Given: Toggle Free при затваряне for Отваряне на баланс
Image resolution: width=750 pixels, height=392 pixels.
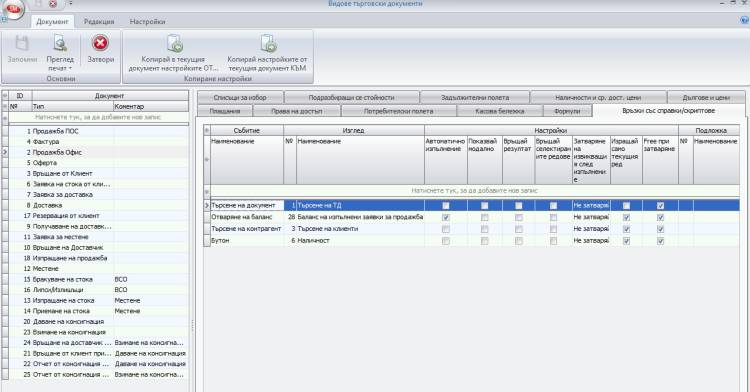Looking at the screenshot, I should (x=661, y=217).
